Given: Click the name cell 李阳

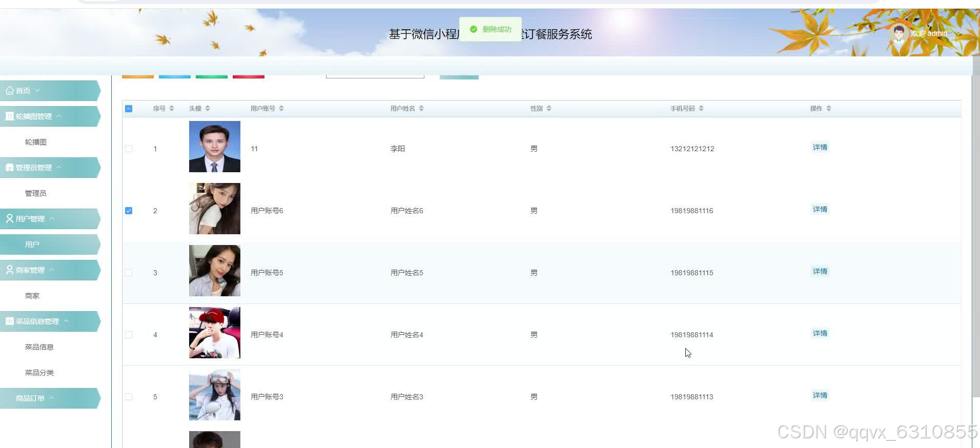Looking at the screenshot, I should [x=398, y=149].
